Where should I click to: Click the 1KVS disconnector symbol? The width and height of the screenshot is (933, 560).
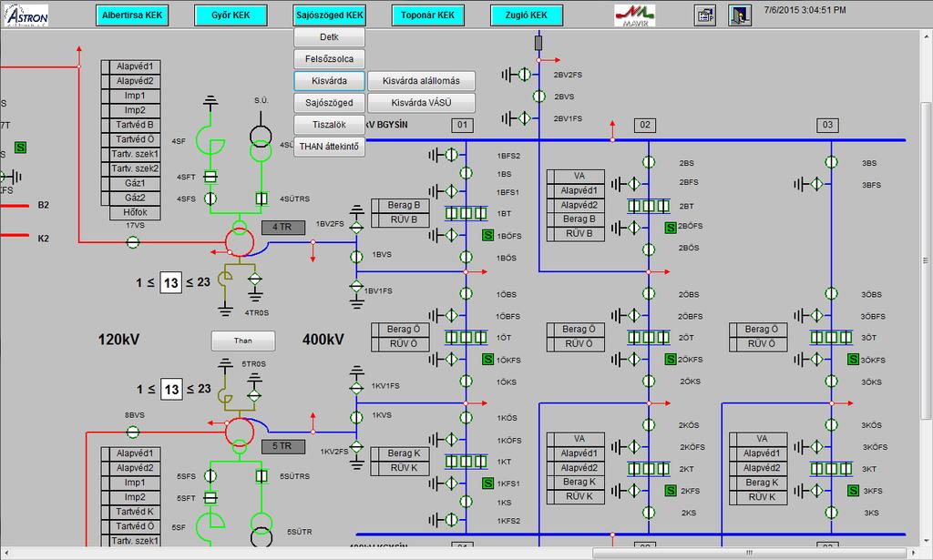tap(356, 417)
